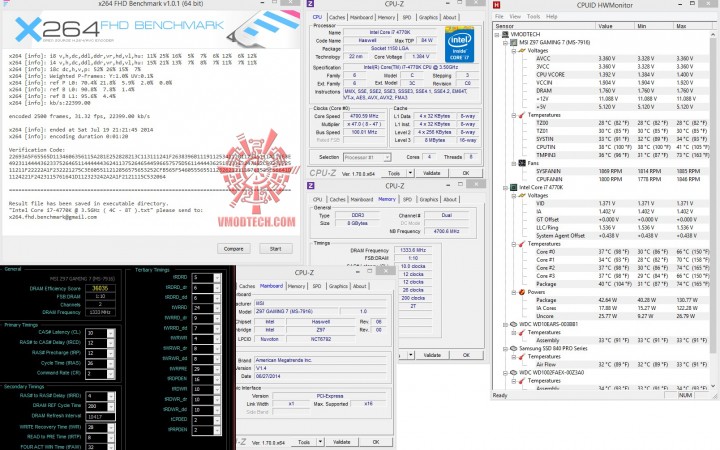Screen dimensions: 720x450
Task: Select SPD tab in the CPU-Z Memory window
Action: click(x=407, y=200)
